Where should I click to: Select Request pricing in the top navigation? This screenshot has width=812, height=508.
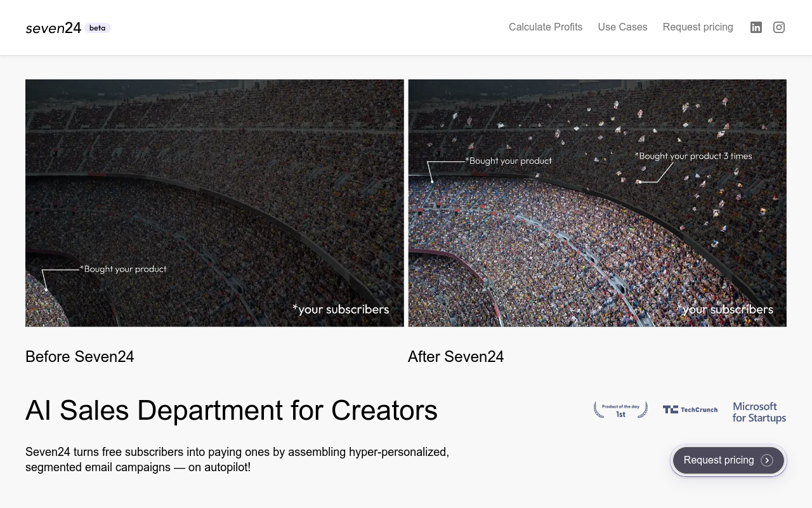pos(698,27)
